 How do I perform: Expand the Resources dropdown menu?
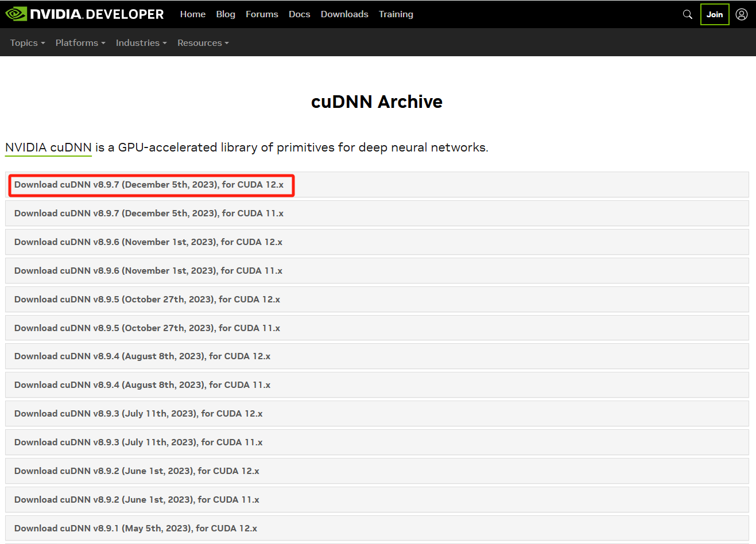tap(203, 43)
